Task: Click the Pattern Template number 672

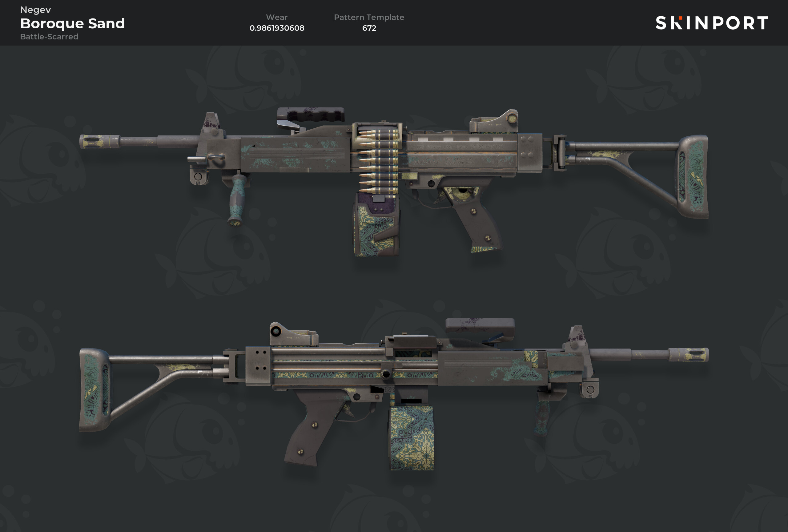Action: (369, 28)
